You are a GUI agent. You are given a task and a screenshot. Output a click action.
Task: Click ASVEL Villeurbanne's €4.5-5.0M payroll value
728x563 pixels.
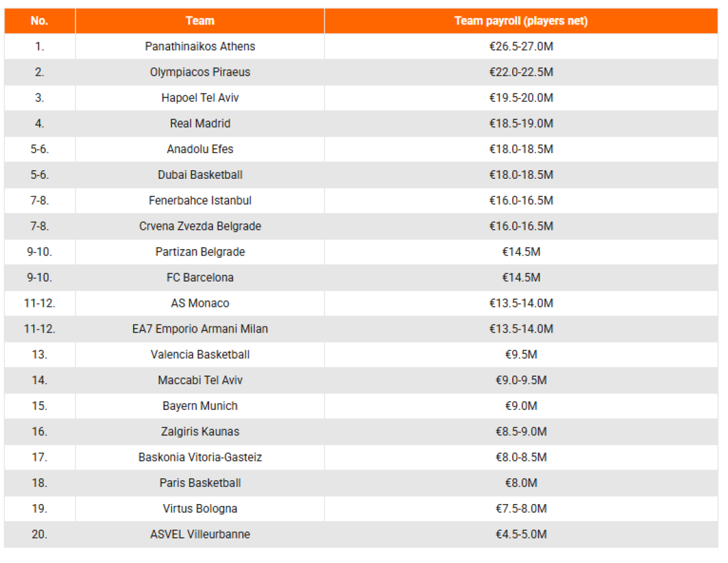click(x=521, y=535)
